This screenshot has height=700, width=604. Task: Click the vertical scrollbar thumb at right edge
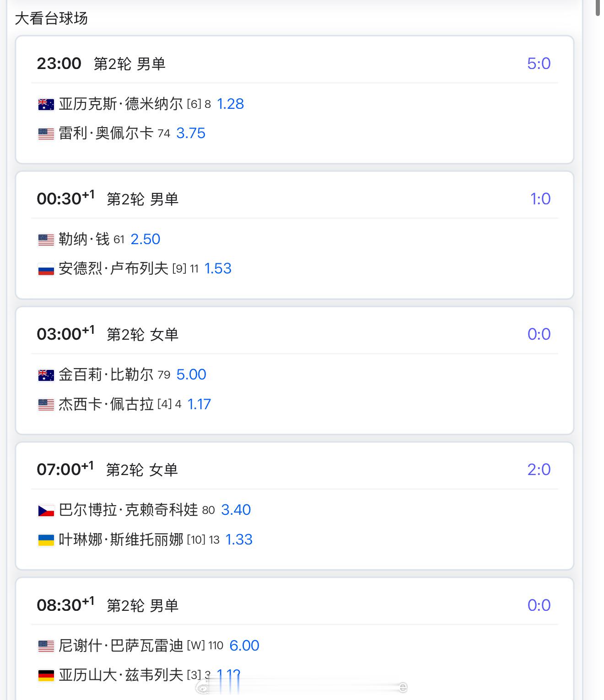click(598, 8)
